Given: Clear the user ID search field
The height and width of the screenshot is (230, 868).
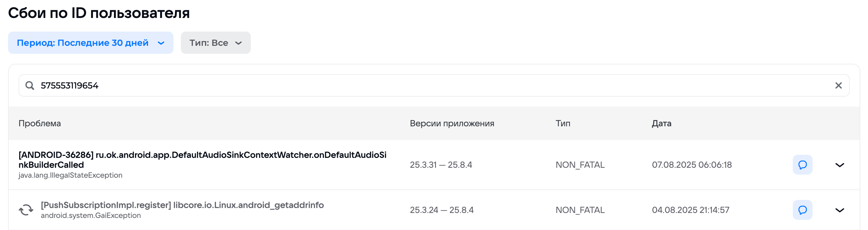Looking at the screenshot, I should (x=838, y=85).
